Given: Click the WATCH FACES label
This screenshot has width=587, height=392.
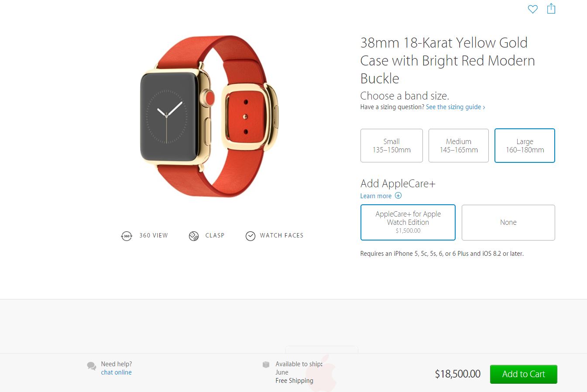Looking at the screenshot, I should (x=281, y=235).
